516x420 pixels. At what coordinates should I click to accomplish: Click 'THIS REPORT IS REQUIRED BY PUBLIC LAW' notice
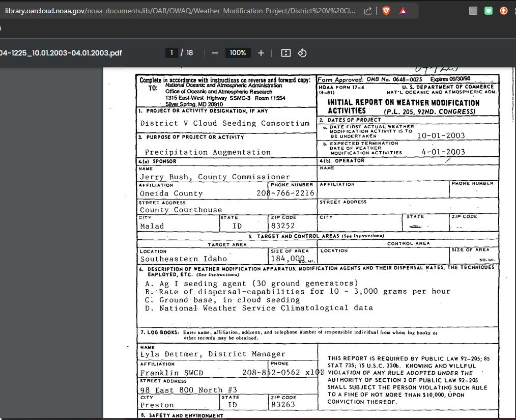pos(409,380)
